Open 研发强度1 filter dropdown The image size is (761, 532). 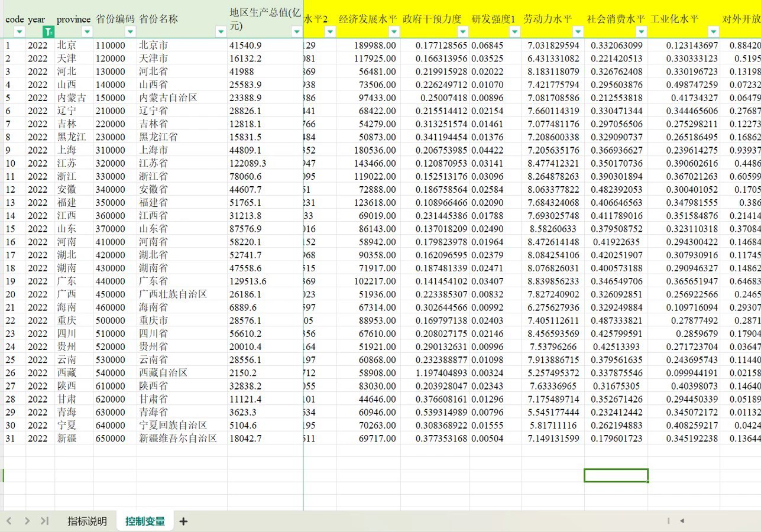(514, 32)
